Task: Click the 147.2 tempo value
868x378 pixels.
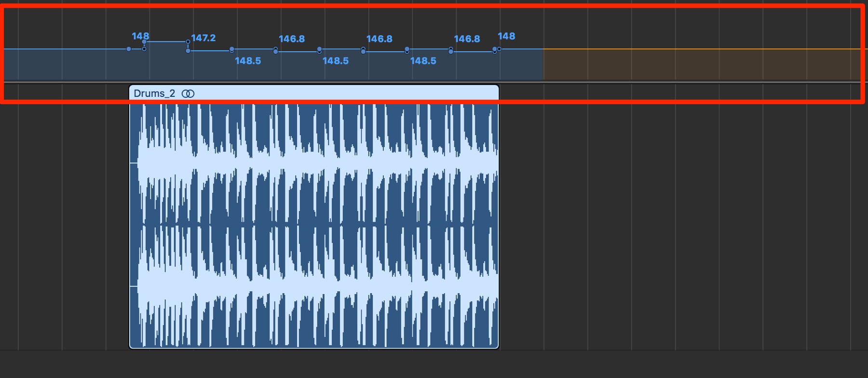Action: click(x=203, y=38)
